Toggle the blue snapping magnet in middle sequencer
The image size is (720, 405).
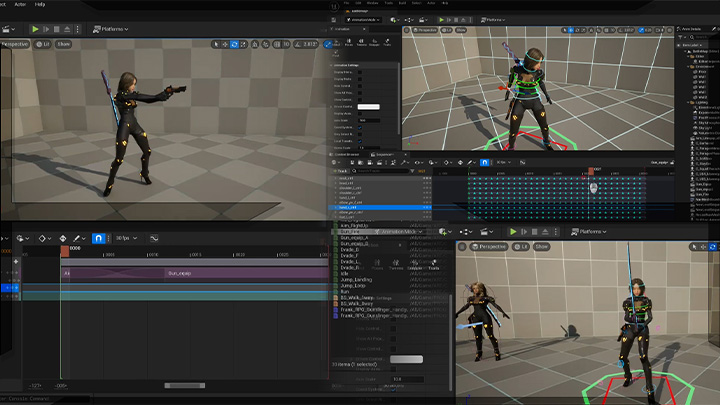click(484, 162)
